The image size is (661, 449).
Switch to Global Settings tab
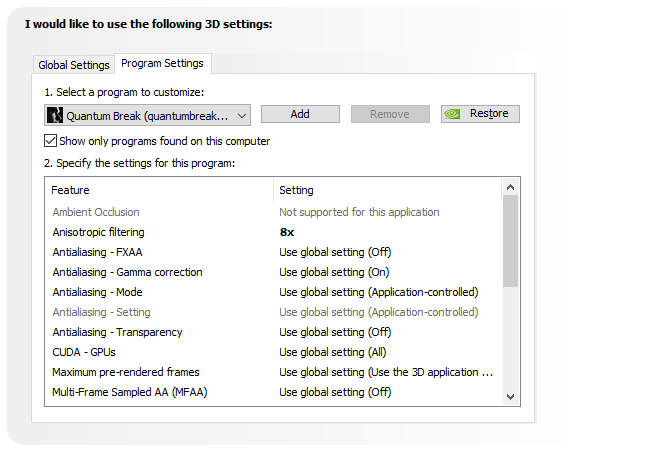[74, 65]
